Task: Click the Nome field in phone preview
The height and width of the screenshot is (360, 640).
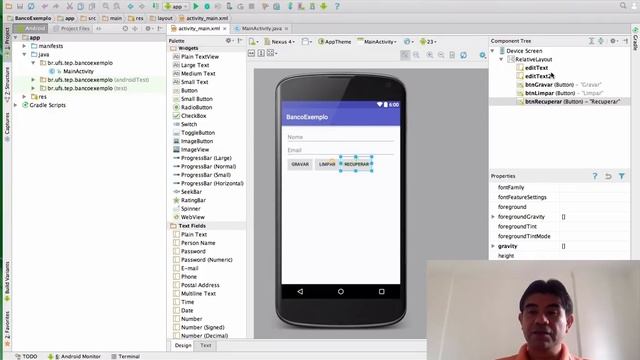Action: [x=341, y=137]
